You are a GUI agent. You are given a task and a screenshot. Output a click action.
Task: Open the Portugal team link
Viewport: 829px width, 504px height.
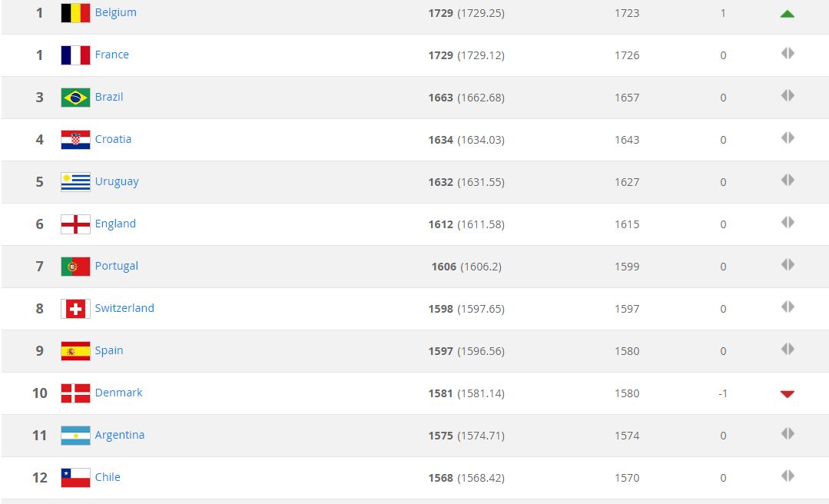tap(116, 266)
